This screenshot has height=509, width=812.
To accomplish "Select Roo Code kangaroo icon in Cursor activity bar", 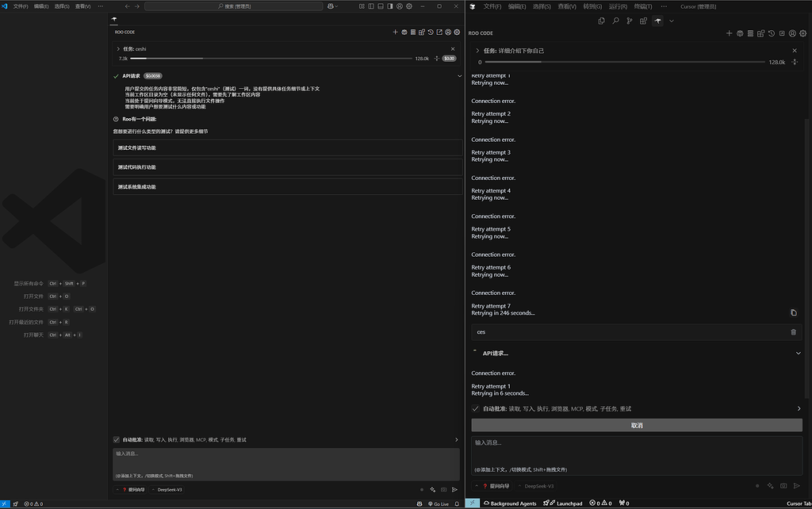I will click(657, 21).
